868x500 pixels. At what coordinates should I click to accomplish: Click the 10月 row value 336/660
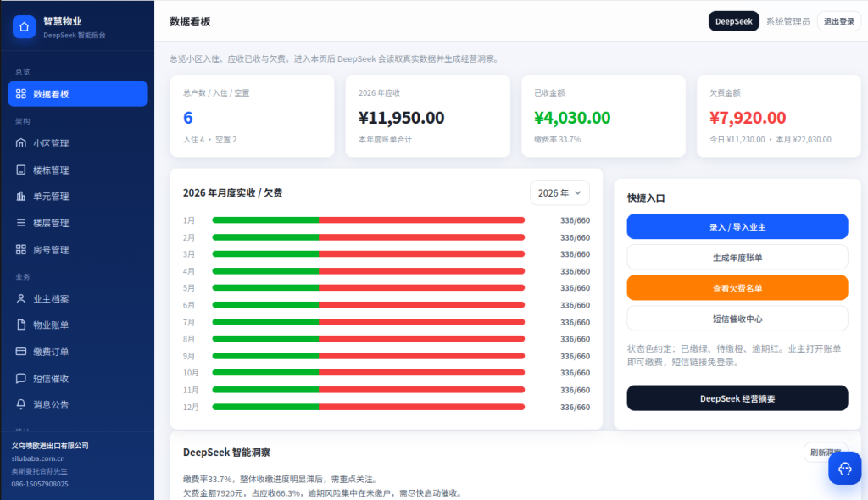click(x=576, y=373)
